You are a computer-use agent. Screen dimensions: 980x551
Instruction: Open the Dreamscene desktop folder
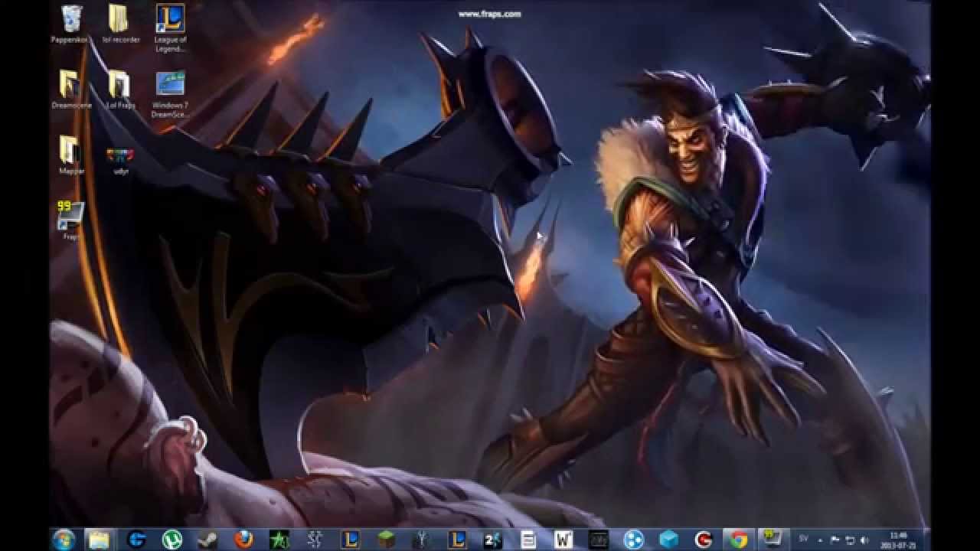tap(70, 89)
